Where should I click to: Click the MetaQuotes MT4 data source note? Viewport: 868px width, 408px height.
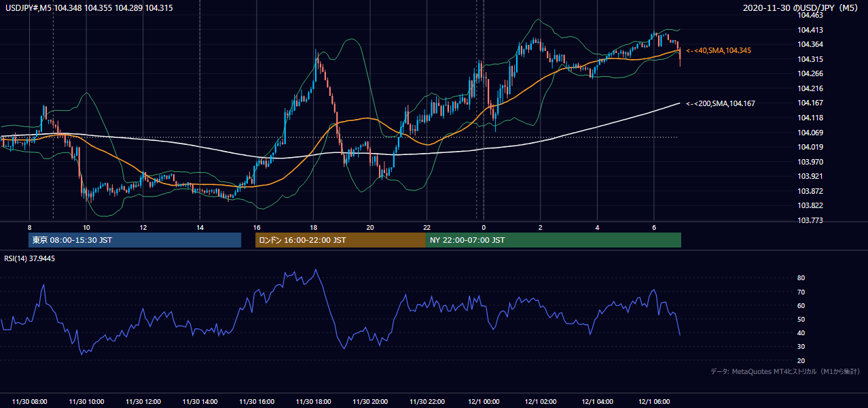[785, 371]
